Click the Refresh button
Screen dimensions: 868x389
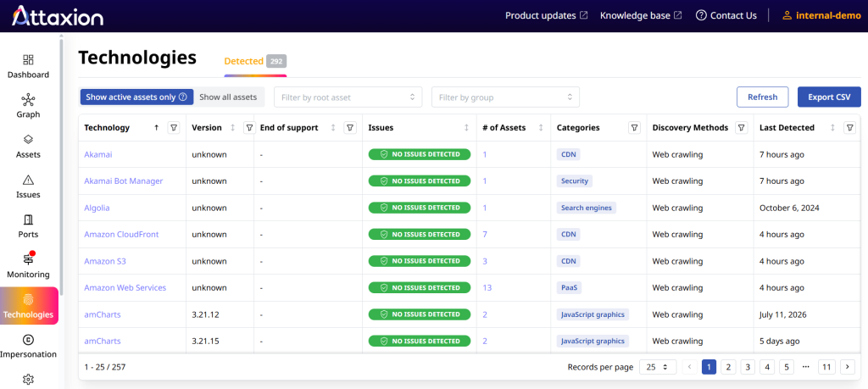(762, 97)
